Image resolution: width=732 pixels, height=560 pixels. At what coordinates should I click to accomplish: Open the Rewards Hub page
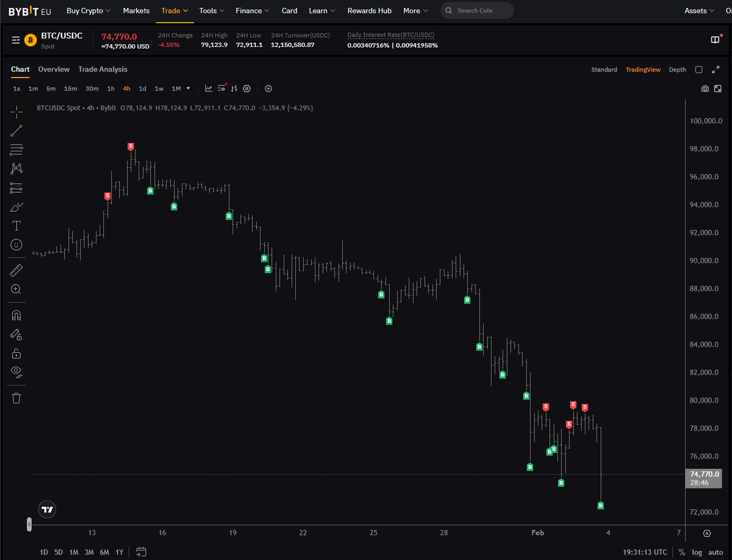tap(369, 10)
